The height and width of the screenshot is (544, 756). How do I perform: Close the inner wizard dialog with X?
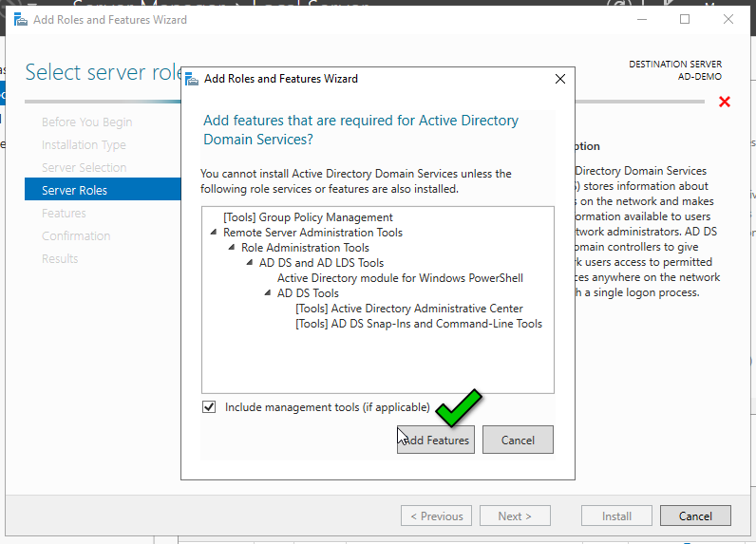coord(560,79)
